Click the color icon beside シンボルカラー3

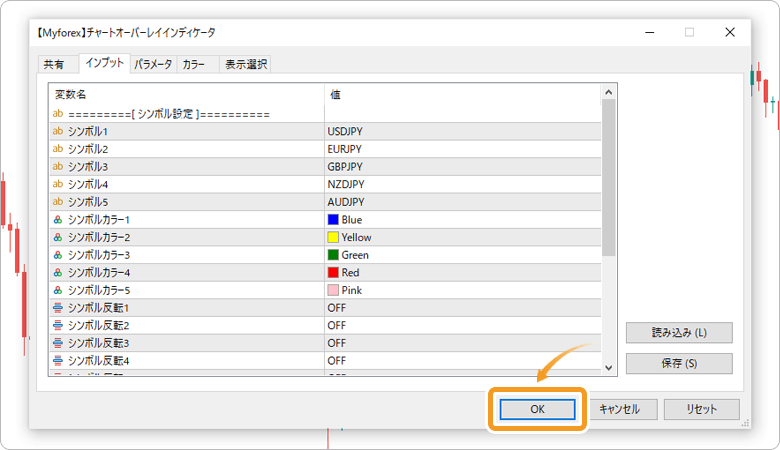coord(58,255)
